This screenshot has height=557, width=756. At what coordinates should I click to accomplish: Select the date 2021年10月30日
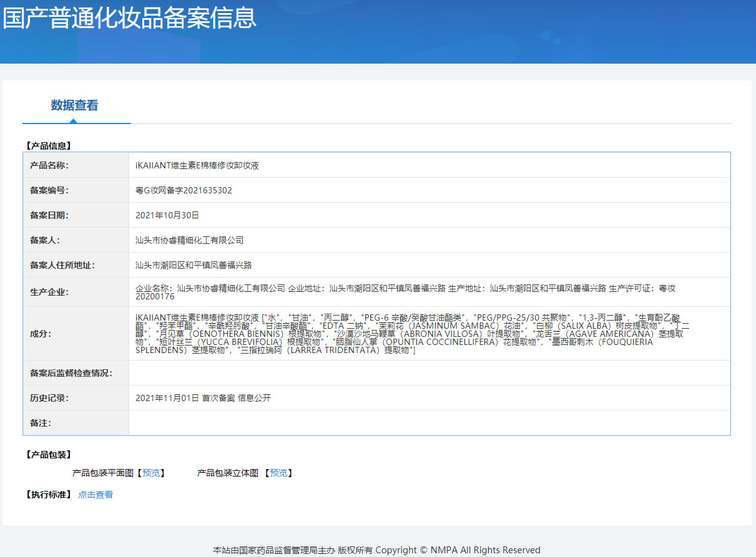pos(167,215)
